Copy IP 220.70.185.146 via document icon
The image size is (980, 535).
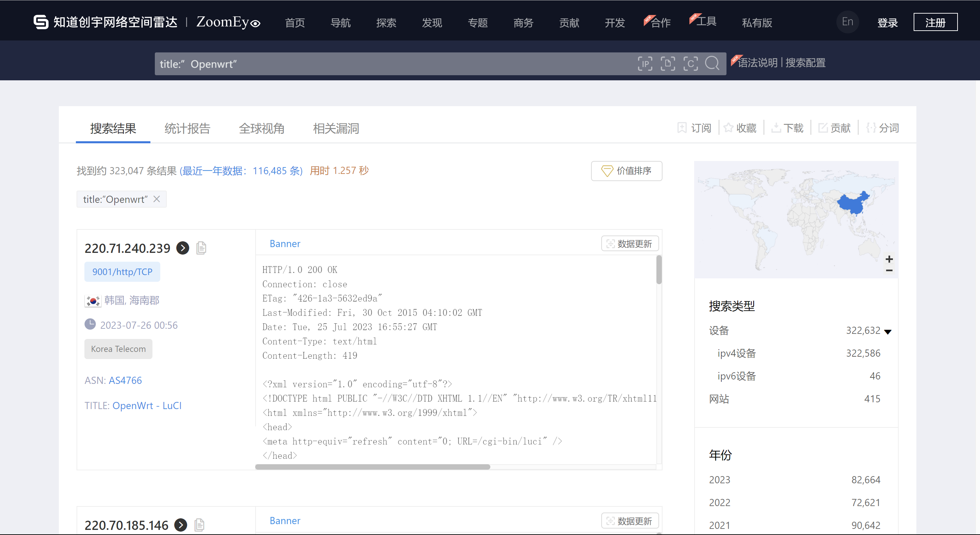pos(199,525)
